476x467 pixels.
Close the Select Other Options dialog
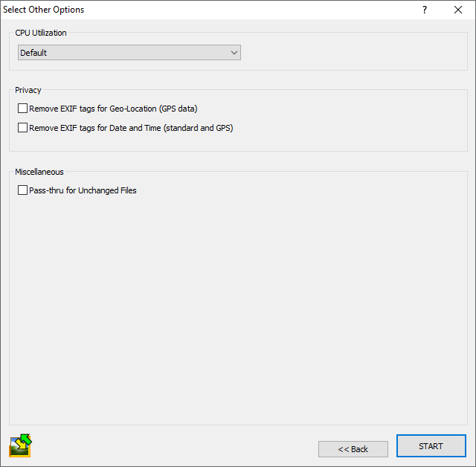458,10
